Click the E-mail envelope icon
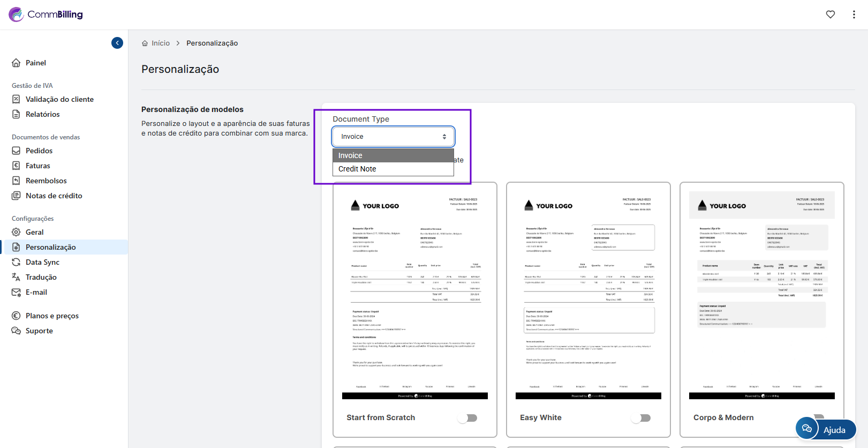868x448 pixels. (x=17, y=292)
